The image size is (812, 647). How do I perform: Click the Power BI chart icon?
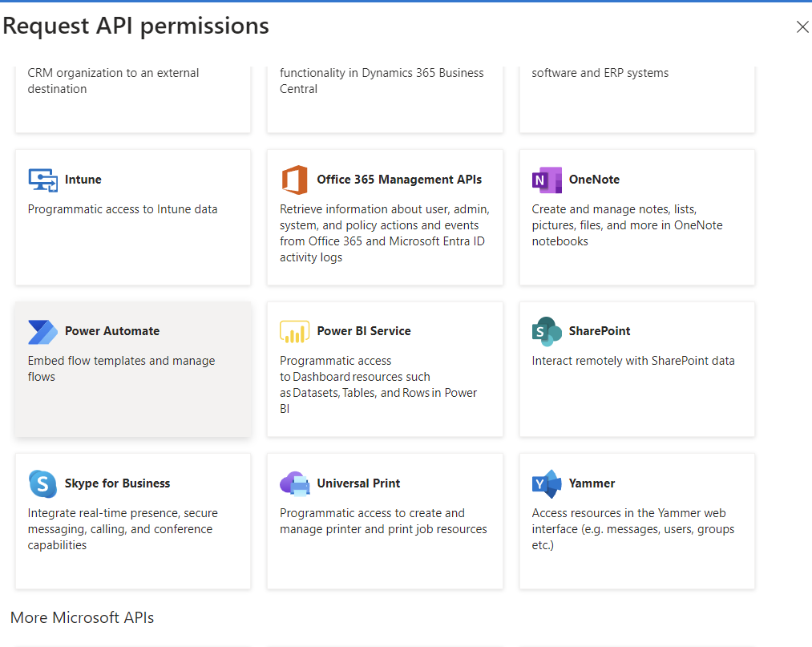(295, 332)
